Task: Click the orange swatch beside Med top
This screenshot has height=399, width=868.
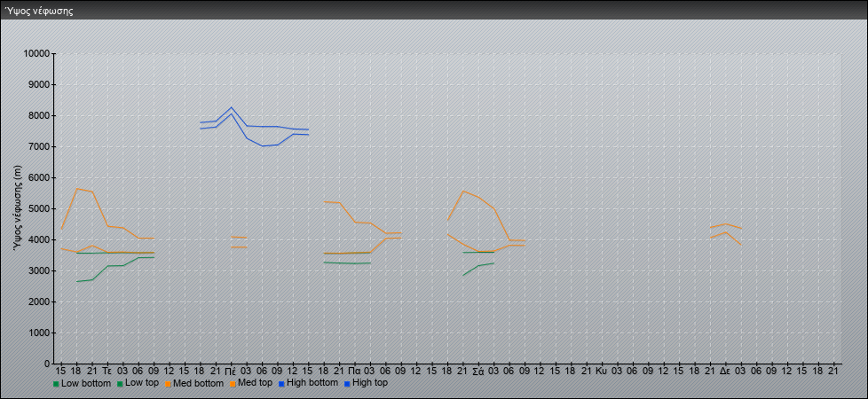Action: click(x=233, y=384)
